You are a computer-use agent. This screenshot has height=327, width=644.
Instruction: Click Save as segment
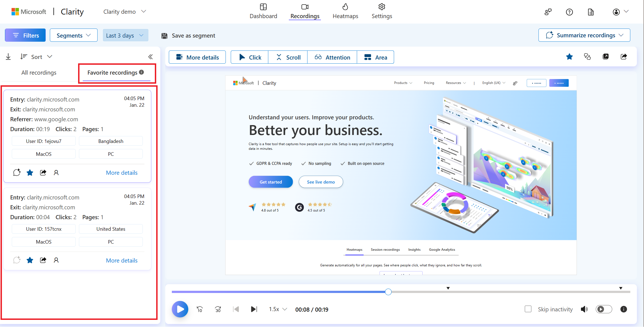point(188,35)
